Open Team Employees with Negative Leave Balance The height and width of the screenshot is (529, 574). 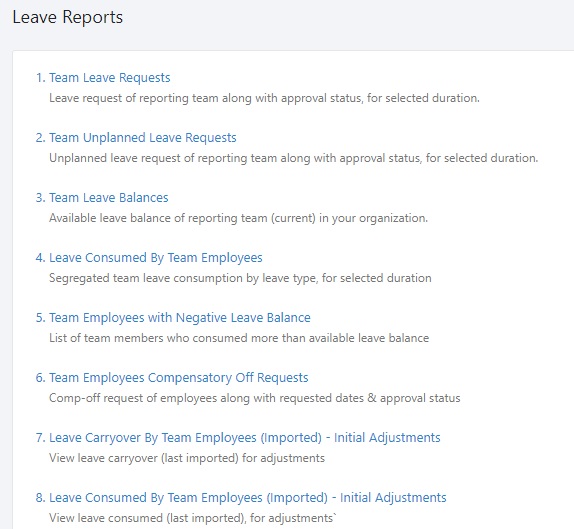tap(180, 318)
